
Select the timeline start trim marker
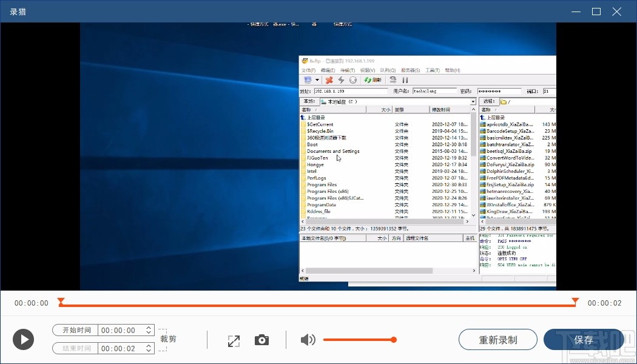pos(61,301)
